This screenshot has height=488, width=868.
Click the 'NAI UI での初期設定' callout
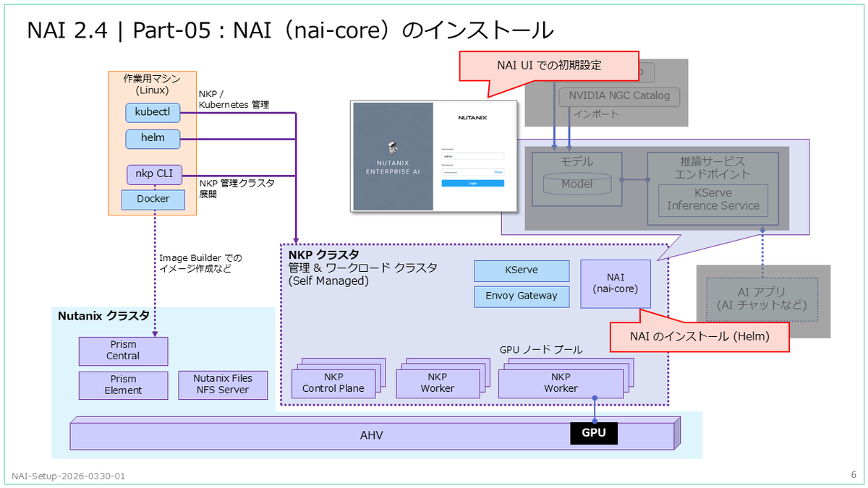point(549,67)
